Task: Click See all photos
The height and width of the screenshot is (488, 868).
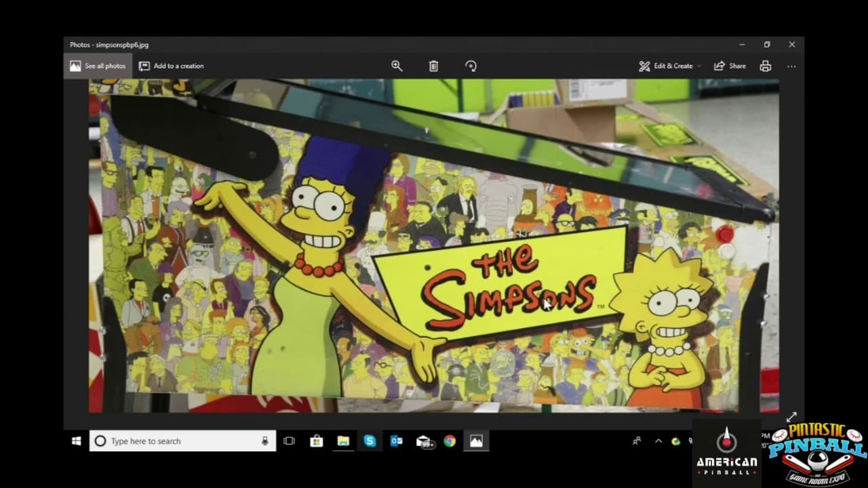Action: point(98,66)
